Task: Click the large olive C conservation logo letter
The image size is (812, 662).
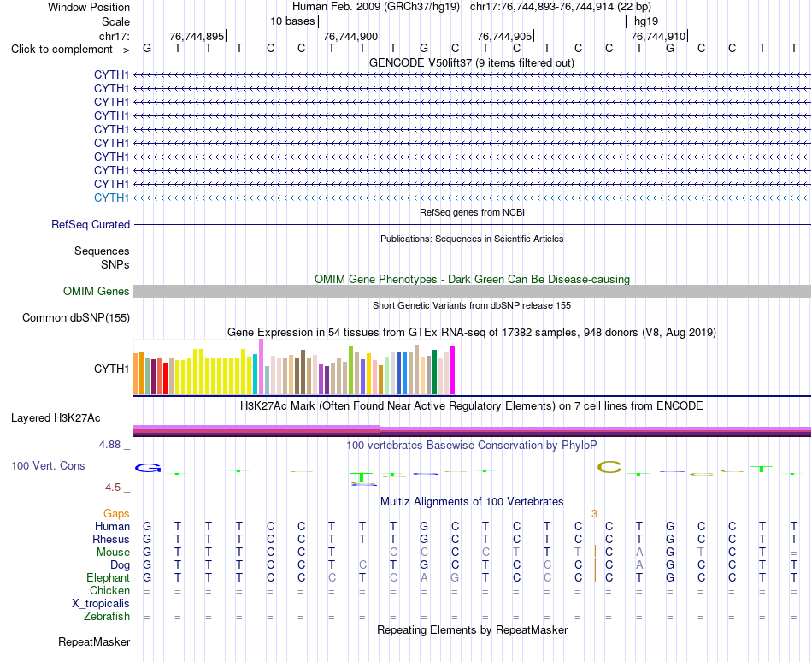Action: (x=609, y=467)
